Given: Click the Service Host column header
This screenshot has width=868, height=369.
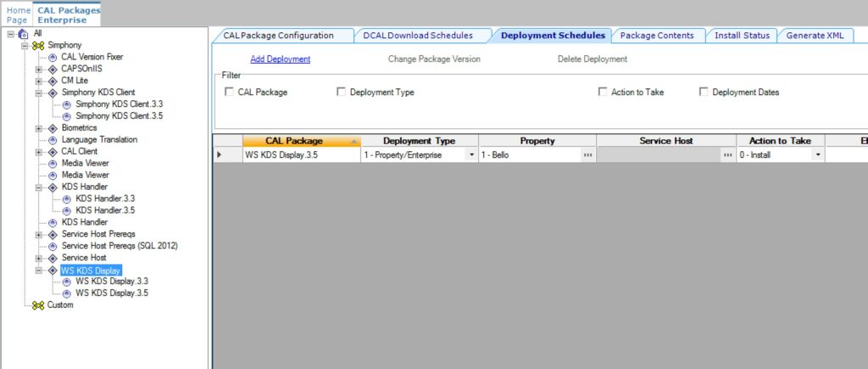Looking at the screenshot, I should 666,142.
